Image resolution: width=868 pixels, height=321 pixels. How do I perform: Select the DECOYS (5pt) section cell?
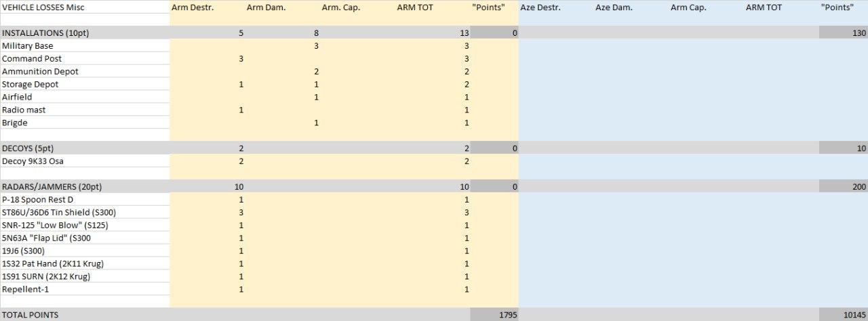(x=27, y=148)
